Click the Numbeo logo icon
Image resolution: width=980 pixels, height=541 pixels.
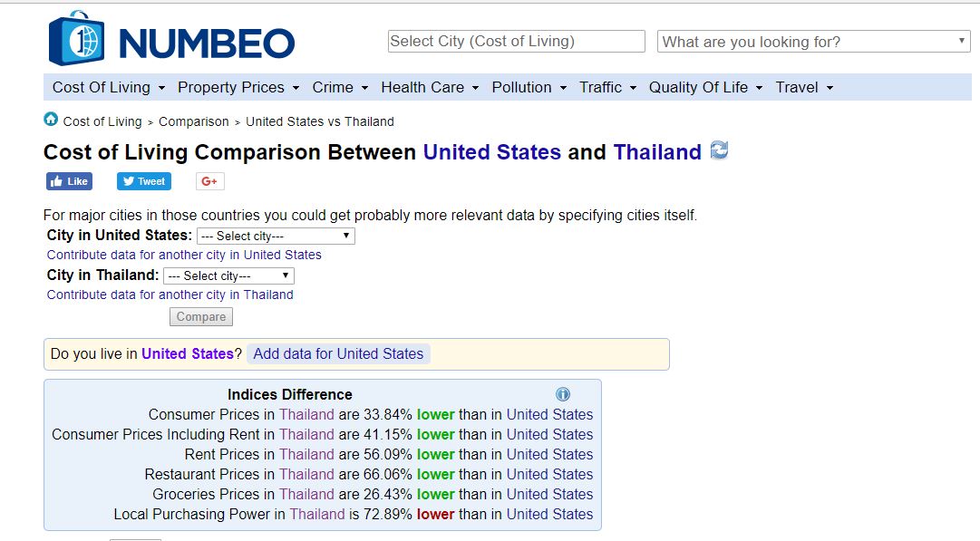76,39
